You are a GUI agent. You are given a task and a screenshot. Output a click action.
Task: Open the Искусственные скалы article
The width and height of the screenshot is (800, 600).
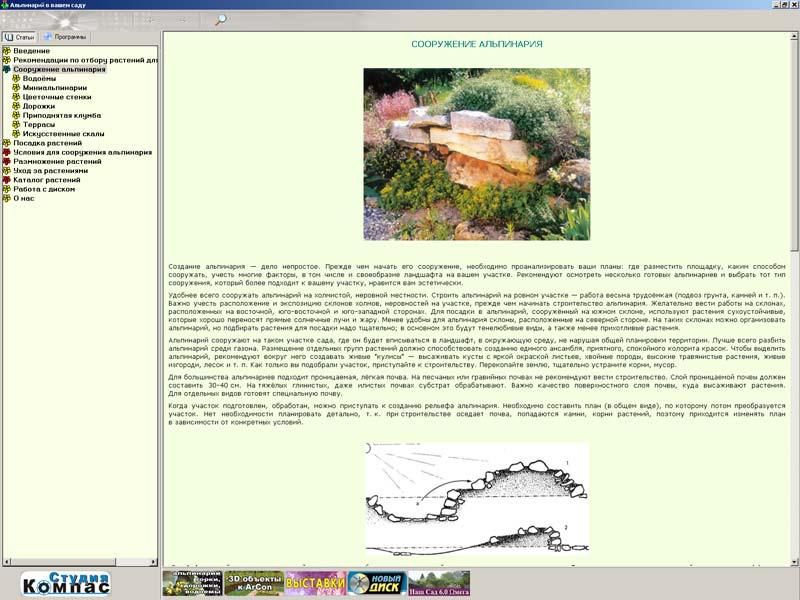click(x=63, y=133)
